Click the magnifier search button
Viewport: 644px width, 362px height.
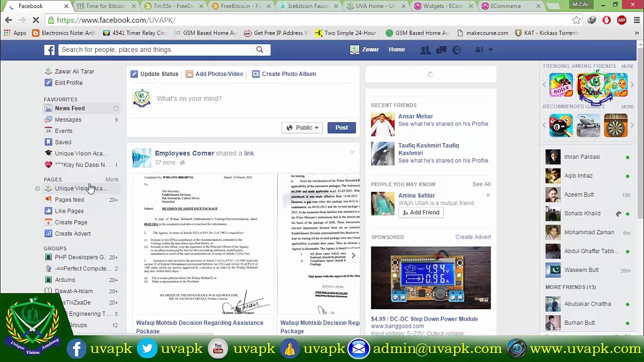260,50
